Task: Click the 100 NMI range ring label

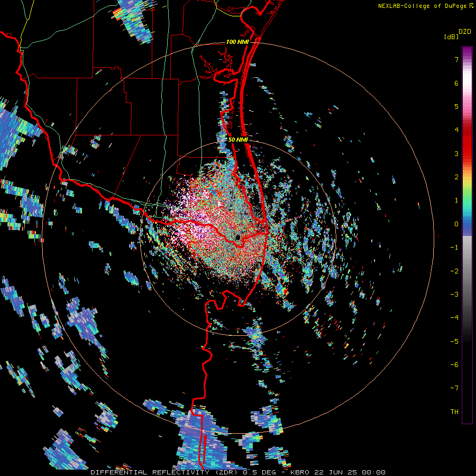Action: tap(237, 42)
